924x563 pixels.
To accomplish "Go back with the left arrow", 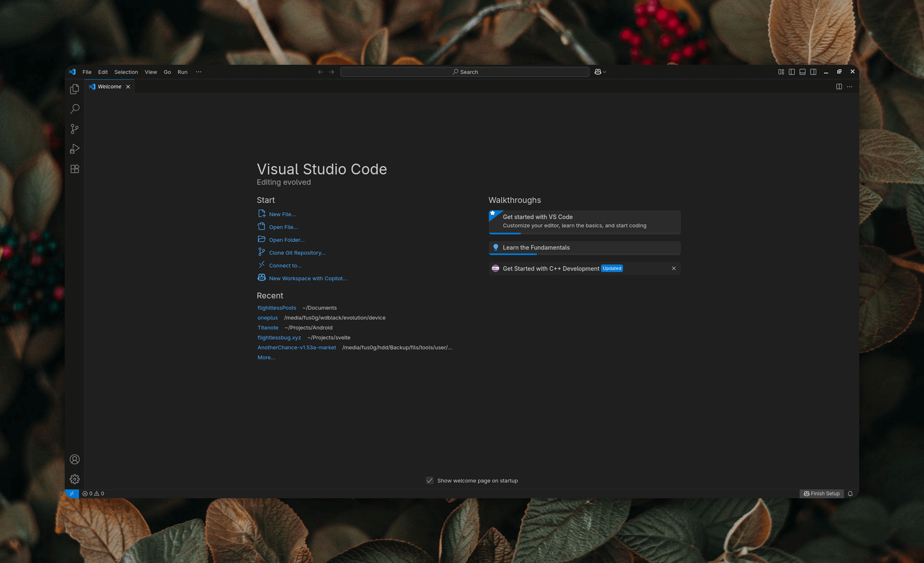I will coord(320,72).
